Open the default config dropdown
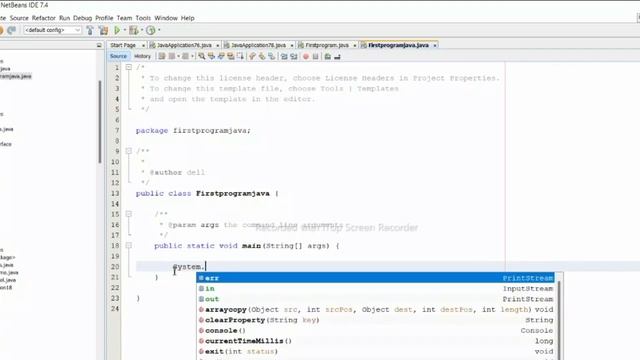Image resolution: width=640 pixels, height=360 pixels. click(x=52, y=30)
